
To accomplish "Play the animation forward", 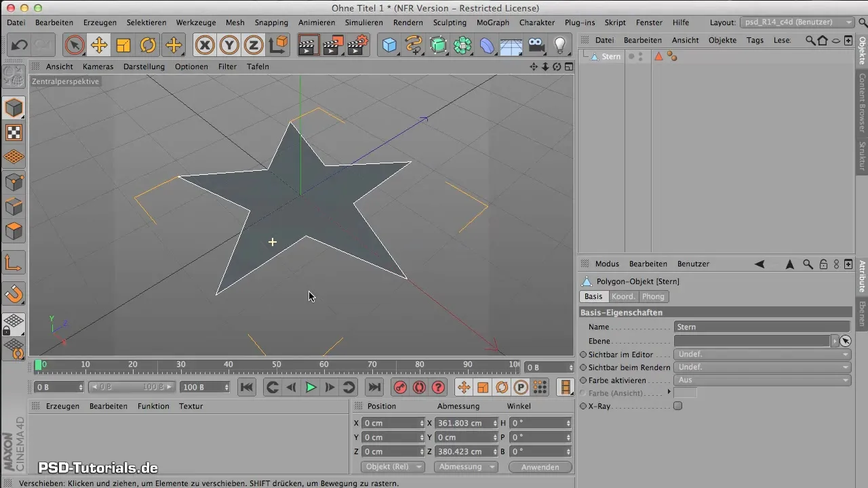I will point(311,387).
